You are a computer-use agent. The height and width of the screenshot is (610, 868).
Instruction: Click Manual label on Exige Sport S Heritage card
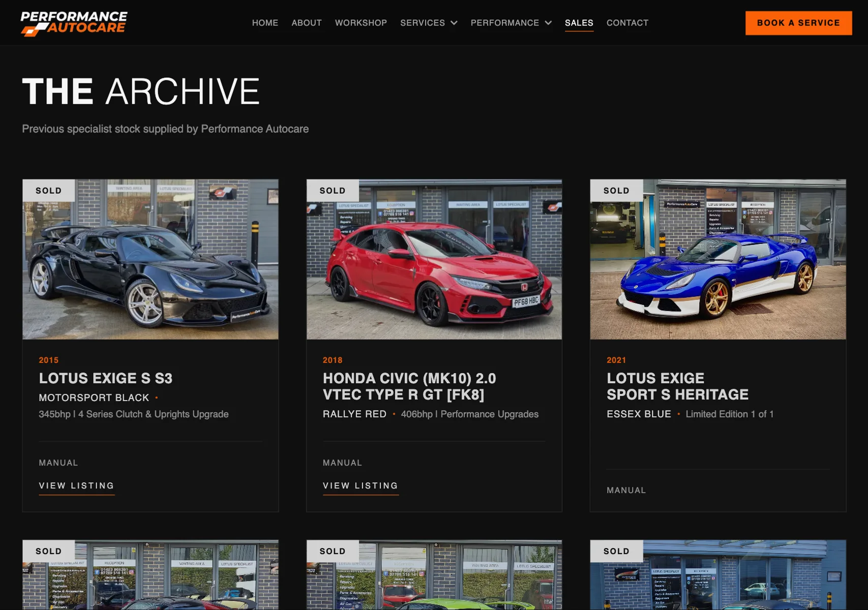click(626, 491)
